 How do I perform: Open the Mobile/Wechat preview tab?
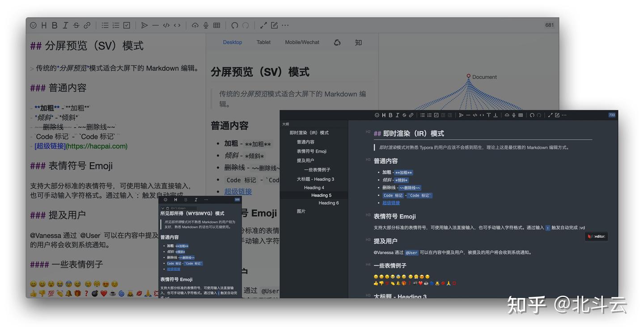click(x=302, y=42)
